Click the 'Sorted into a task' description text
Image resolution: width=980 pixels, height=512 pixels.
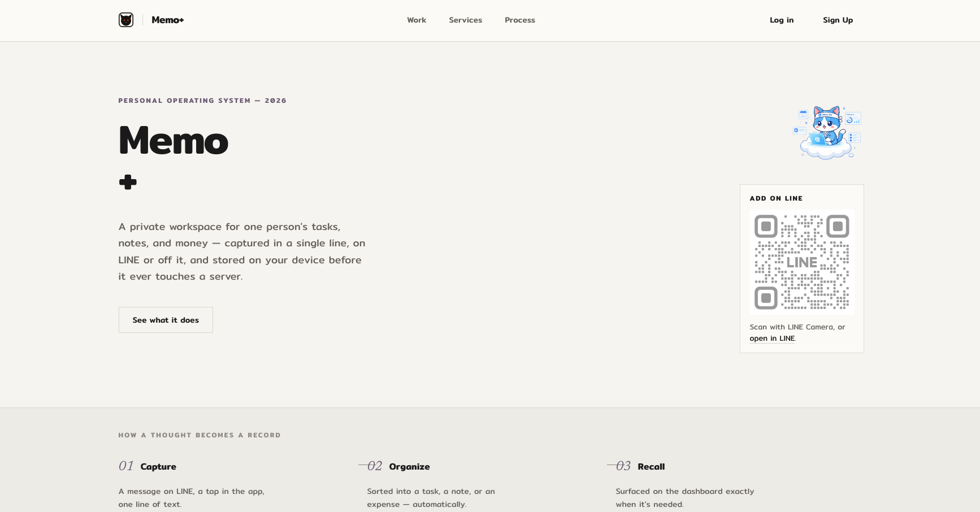pos(431,498)
